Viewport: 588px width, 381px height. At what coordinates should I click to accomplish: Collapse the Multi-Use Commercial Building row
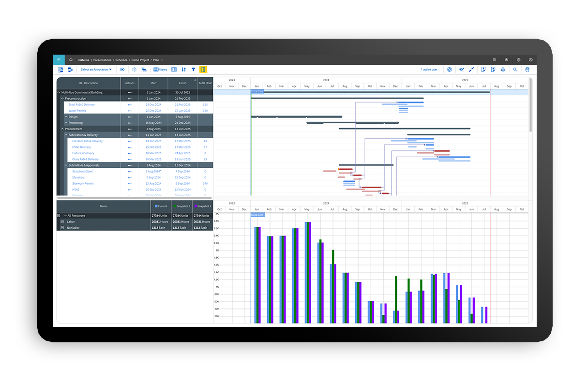[x=59, y=92]
